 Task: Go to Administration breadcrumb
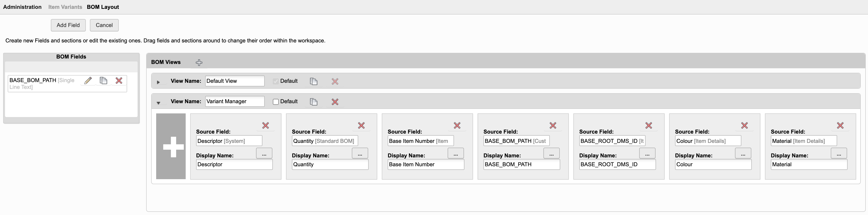click(x=22, y=7)
